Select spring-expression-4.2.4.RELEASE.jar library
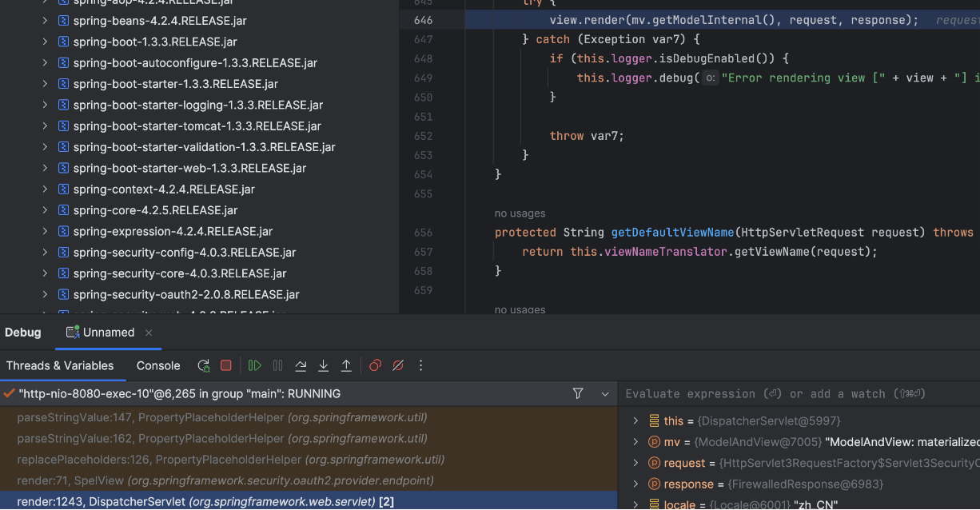This screenshot has width=980, height=510. [173, 231]
